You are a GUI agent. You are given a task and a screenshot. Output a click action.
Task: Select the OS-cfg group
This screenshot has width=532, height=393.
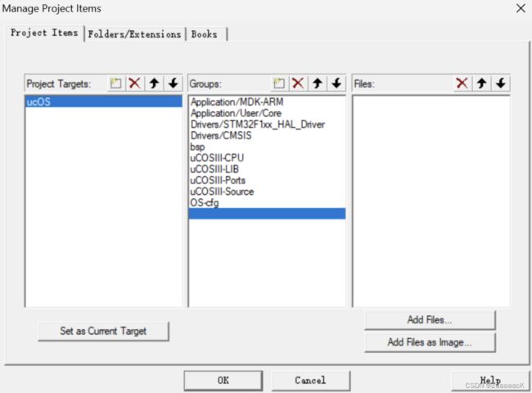click(x=267, y=202)
